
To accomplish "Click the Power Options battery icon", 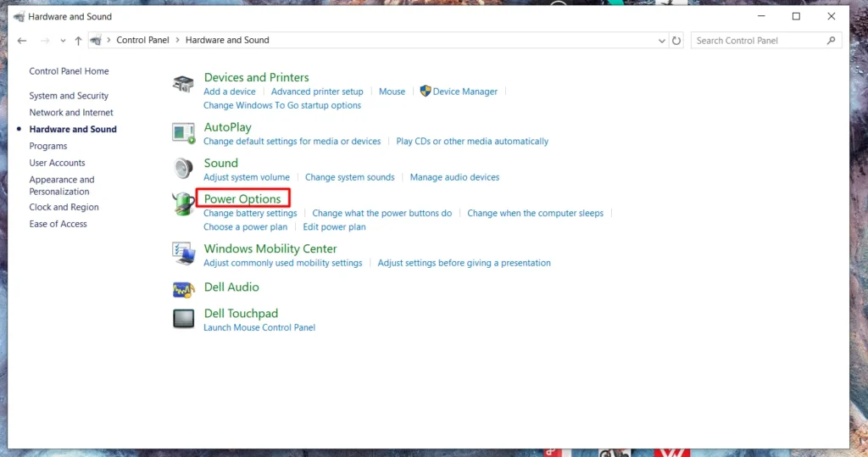I will [x=183, y=203].
